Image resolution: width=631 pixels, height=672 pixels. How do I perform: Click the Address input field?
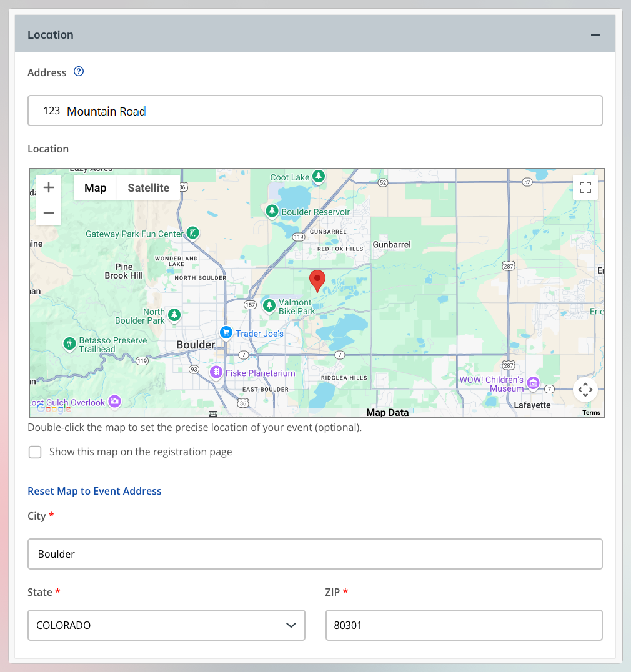315,111
